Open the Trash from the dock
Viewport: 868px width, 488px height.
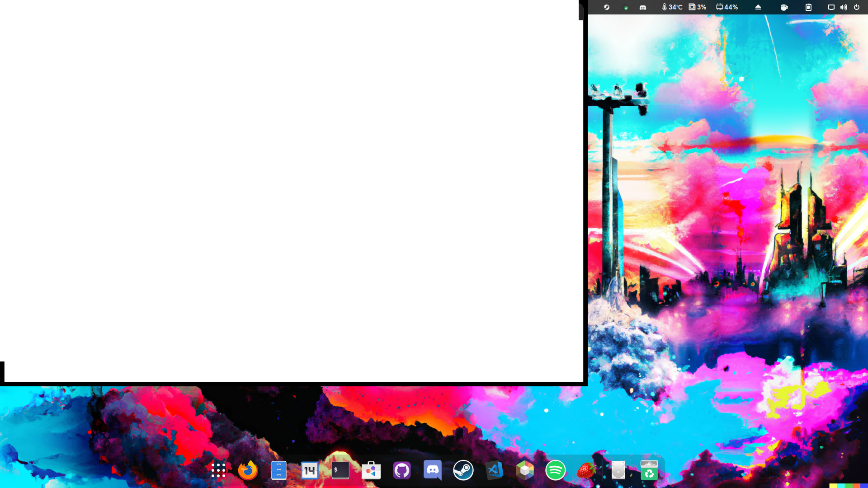pyautogui.click(x=649, y=470)
